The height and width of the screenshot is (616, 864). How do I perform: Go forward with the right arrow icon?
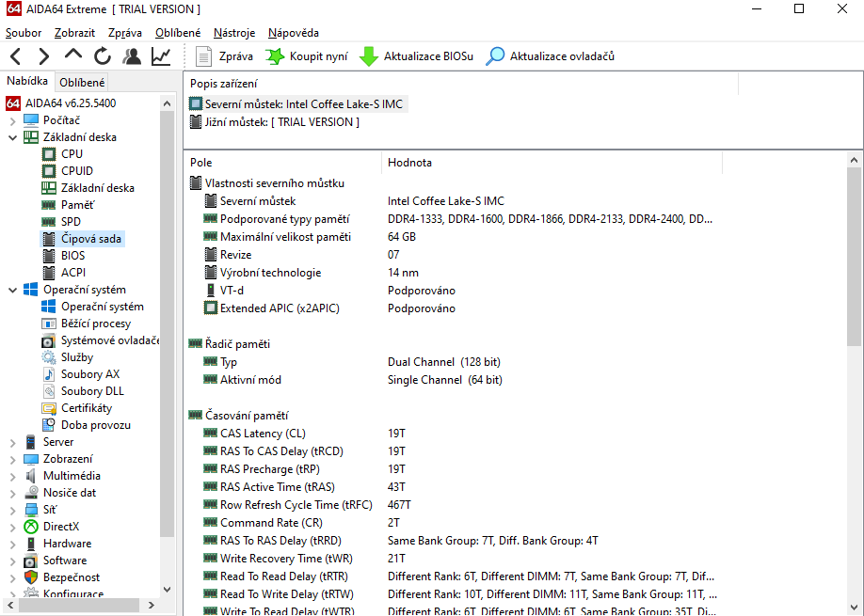pos(43,56)
